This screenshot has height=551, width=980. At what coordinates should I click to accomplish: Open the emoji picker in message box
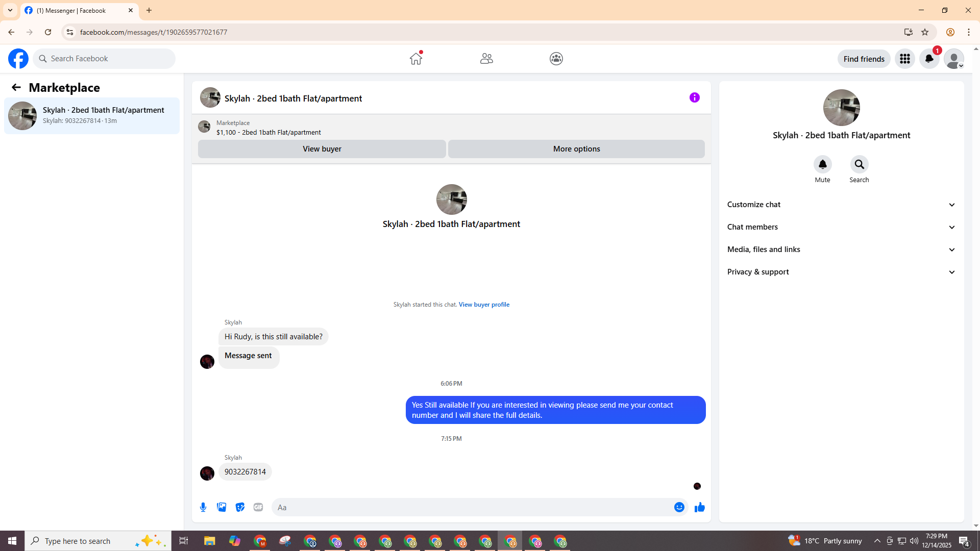[679, 507]
